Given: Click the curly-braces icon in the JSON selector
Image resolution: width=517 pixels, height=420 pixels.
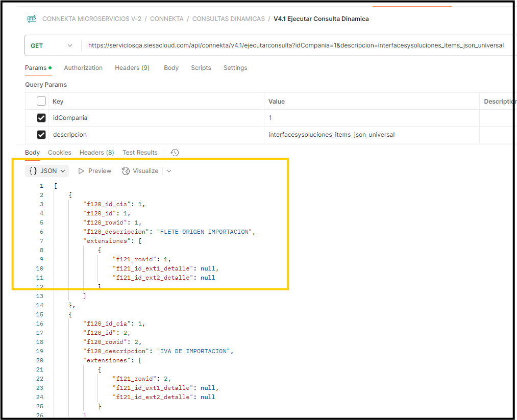Looking at the screenshot, I should 33,170.
